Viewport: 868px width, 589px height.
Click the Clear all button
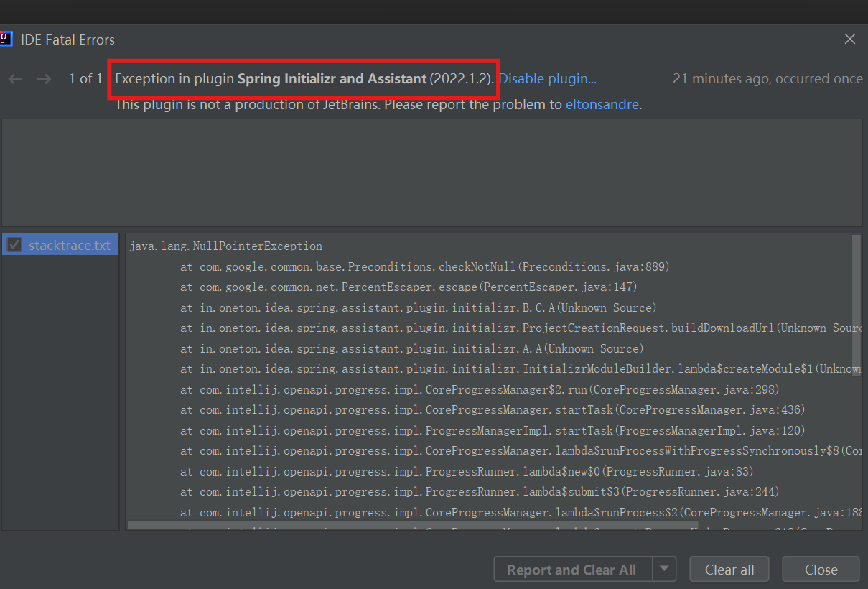(x=729, y=570)
